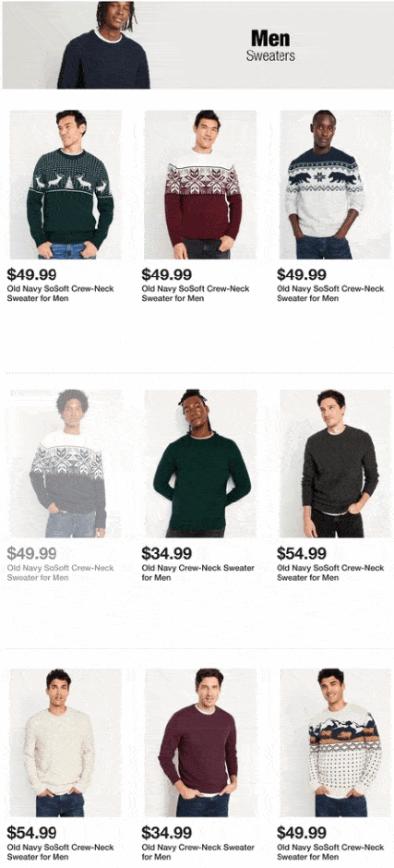The height and width of the screenshot is (868, 394).
Task: View the solid burgundy sweater image
Action: (x=200, y=742)
